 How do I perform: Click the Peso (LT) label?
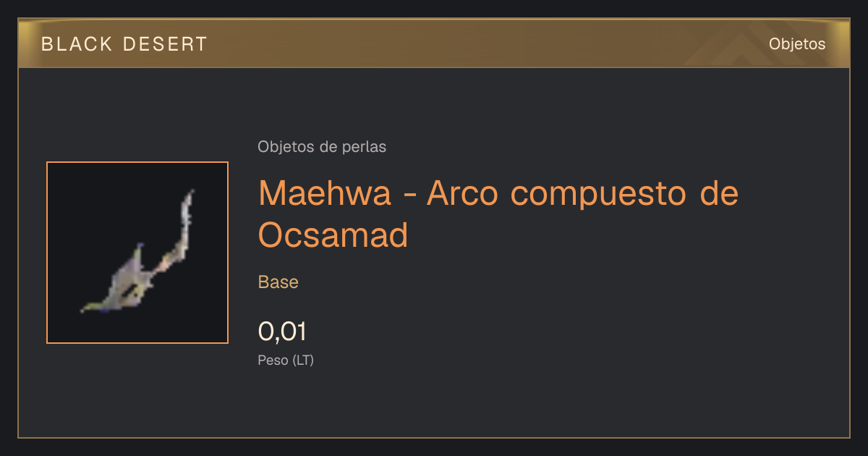(x=286, y=360)
